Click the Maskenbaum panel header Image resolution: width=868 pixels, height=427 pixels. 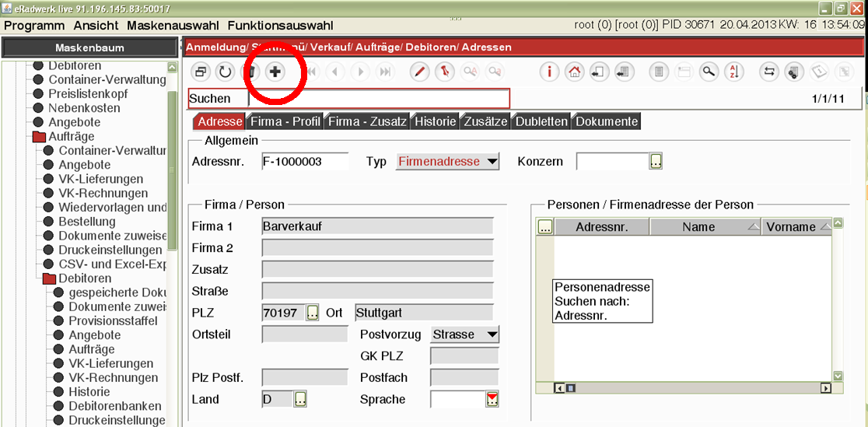[x=89, y=48]
